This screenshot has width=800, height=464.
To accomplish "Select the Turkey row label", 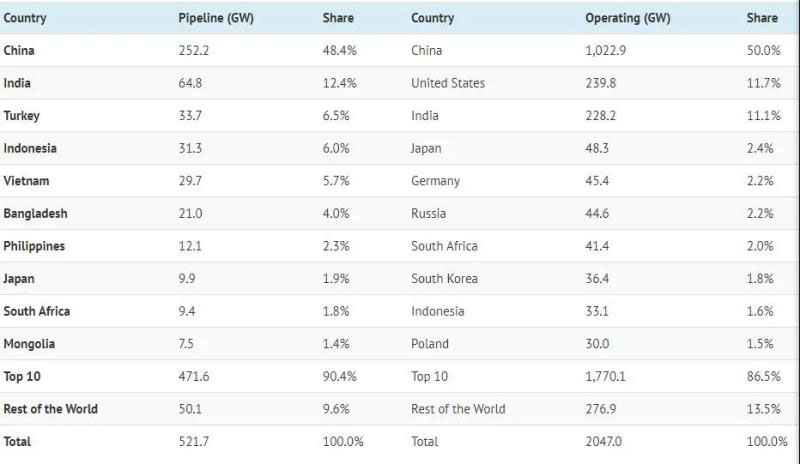I will click(22, 115).
